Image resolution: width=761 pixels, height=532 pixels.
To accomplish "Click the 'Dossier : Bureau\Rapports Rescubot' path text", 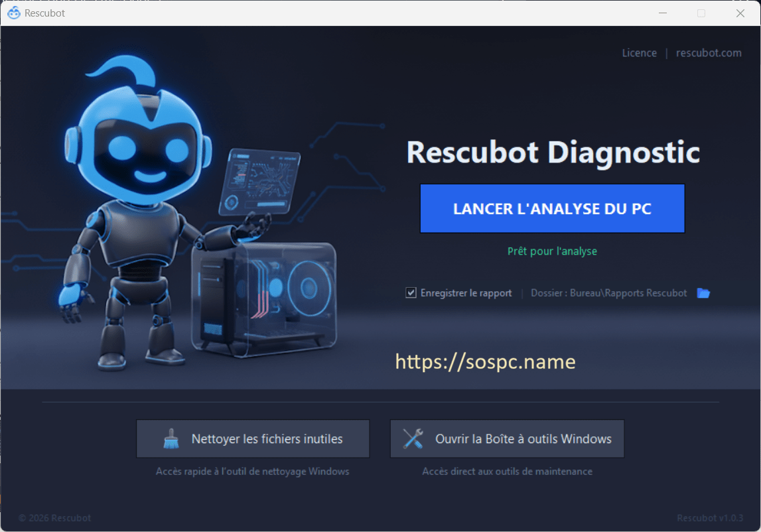I will (608, 293).
